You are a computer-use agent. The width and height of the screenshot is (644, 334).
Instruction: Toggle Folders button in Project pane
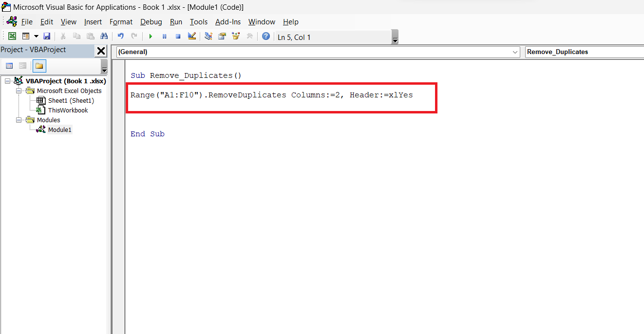(39, 66)
